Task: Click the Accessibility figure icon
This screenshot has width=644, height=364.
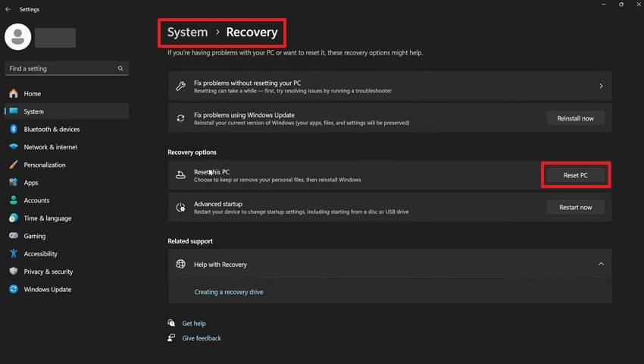Action: click(14, 253)
